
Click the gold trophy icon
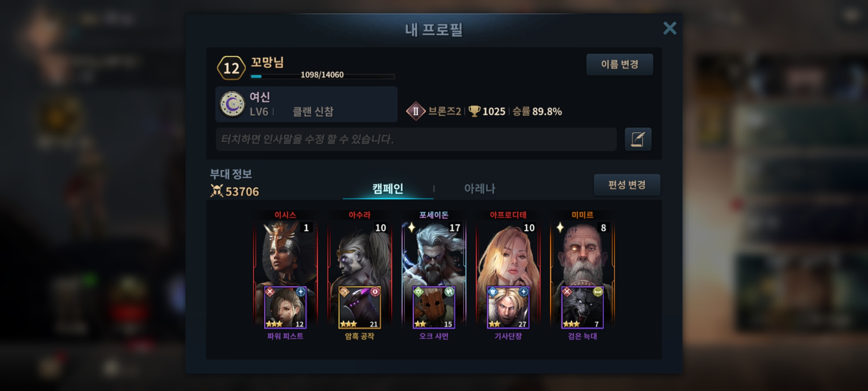click(x=474, y=111)
